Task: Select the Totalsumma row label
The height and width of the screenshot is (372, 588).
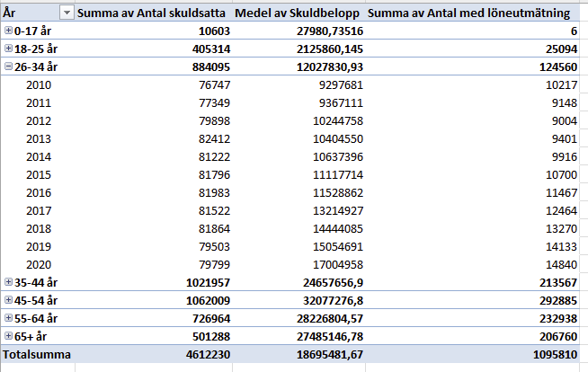Action: tap(37, 354)
